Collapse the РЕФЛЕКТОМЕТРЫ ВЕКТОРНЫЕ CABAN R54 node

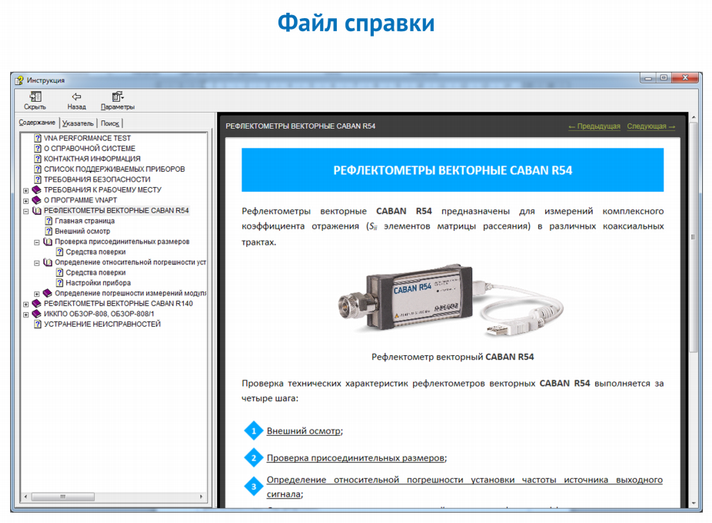coord(26,211)
